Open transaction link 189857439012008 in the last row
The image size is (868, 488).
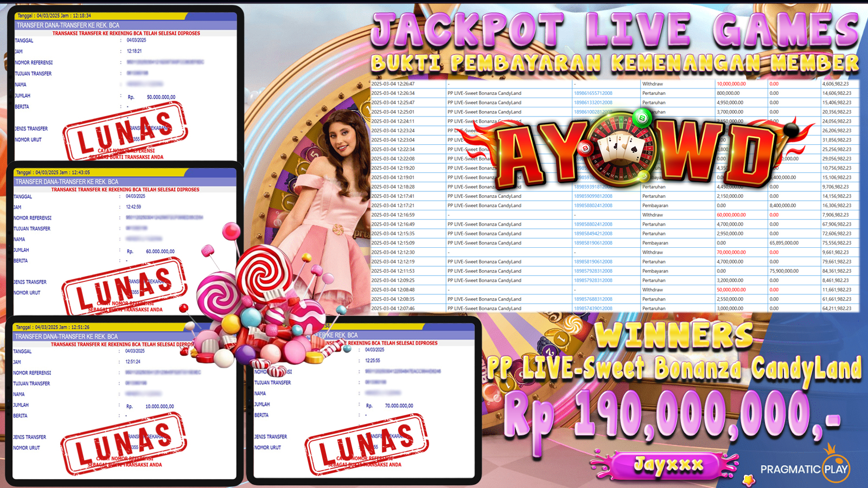tap(593, 309)
